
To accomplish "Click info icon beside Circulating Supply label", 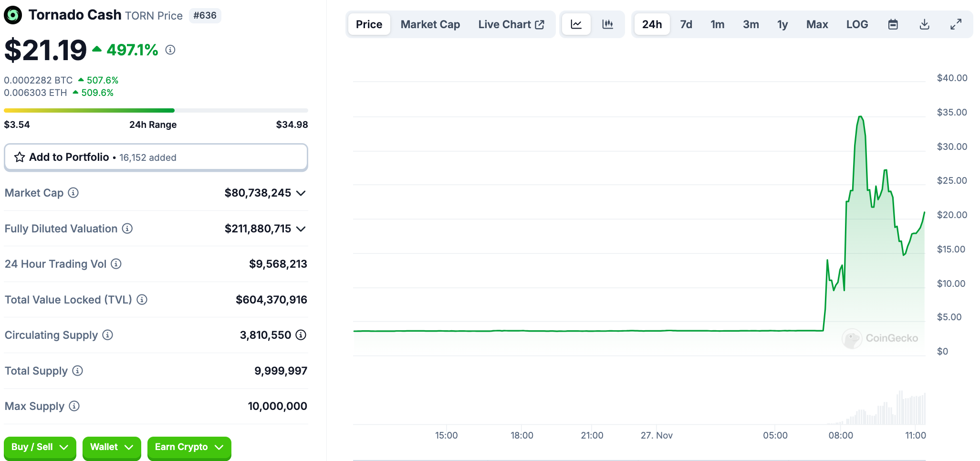I will pos(108,335).
